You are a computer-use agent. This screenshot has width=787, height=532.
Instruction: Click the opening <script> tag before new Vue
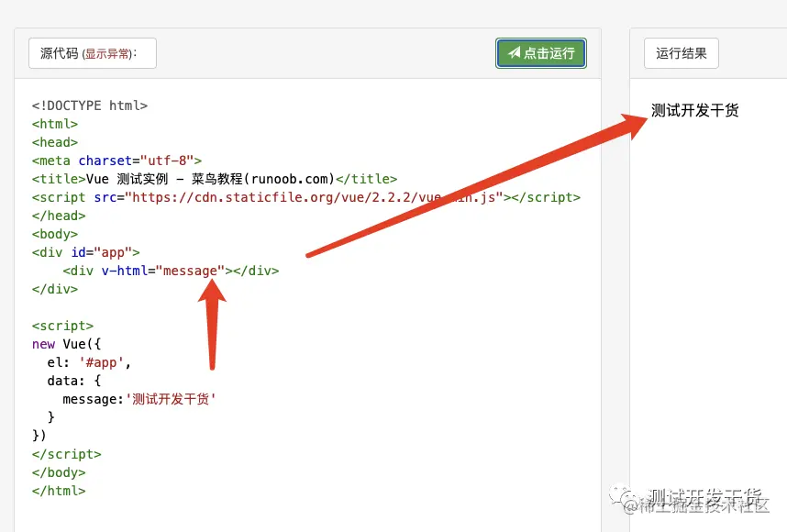[x=62, y=326]
